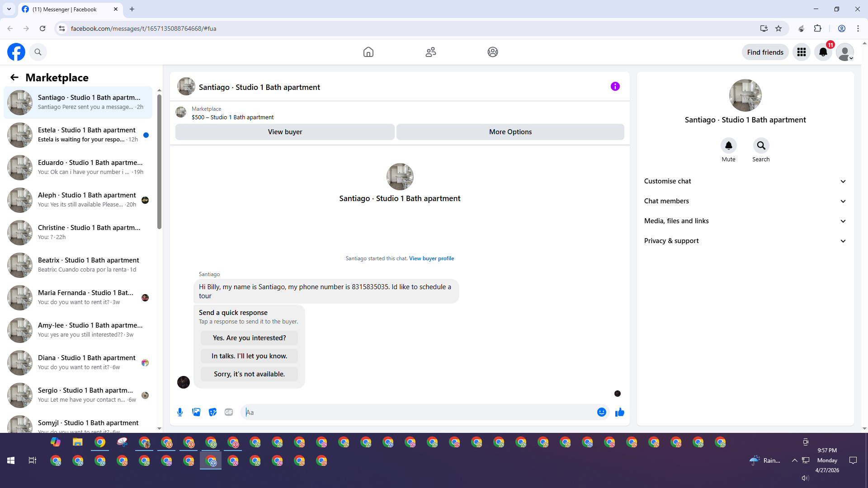Open the Home tab in Facebook header
Viewport: 868px width, 488px height.
(x=368, y=52)
